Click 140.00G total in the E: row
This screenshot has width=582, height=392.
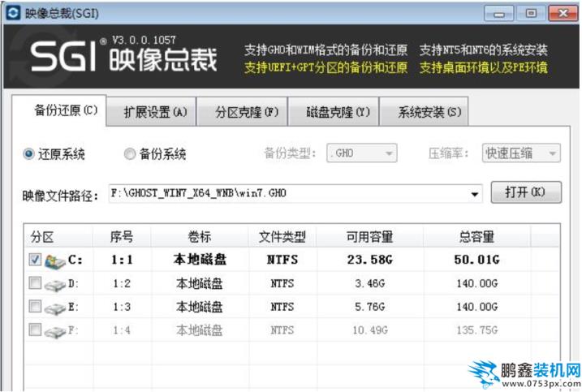coord(476,307)
